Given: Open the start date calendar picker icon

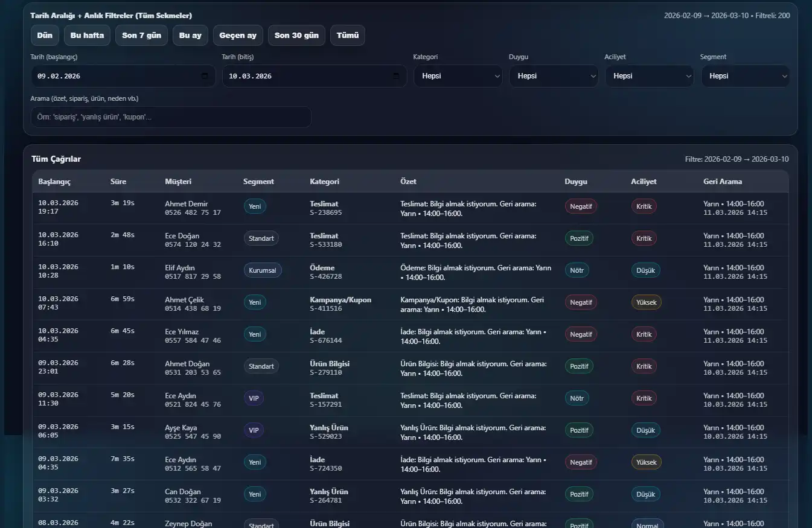Looking at the screenshot, I should tap(205, 76).
